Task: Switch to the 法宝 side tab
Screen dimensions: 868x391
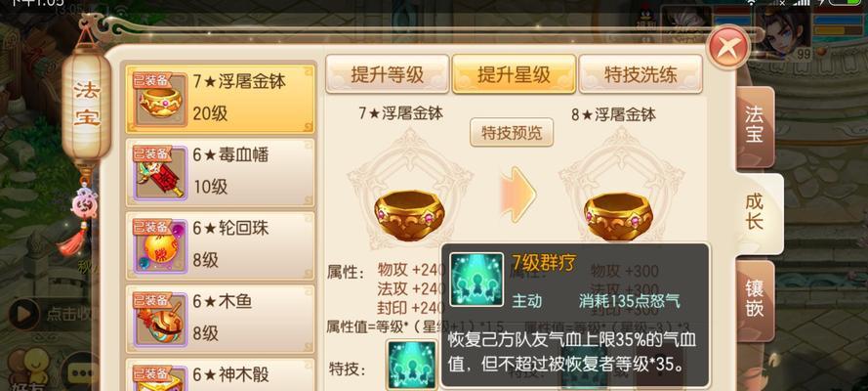Action: click(x=754, y=127)
